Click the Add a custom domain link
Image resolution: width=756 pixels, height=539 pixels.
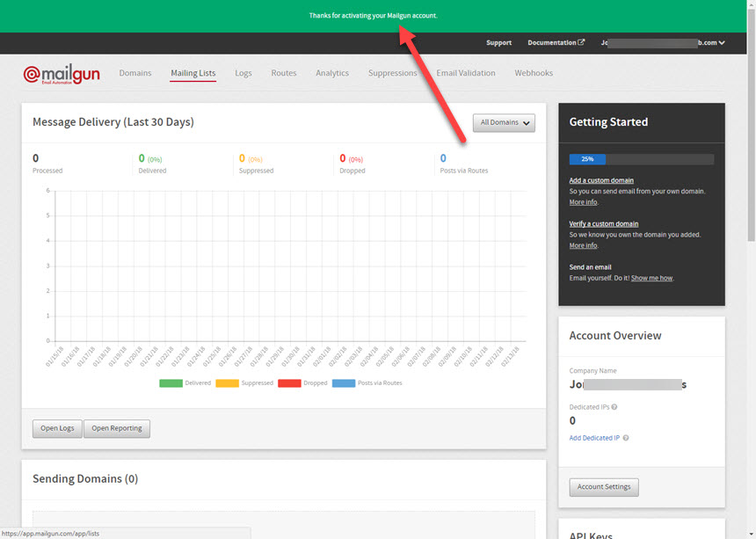point(601,180)
